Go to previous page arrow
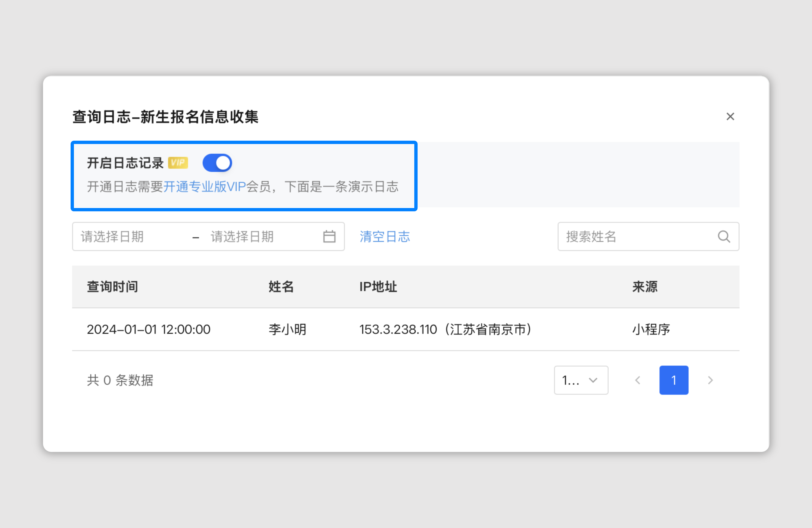The image size is (812, 528). (637, 380)
